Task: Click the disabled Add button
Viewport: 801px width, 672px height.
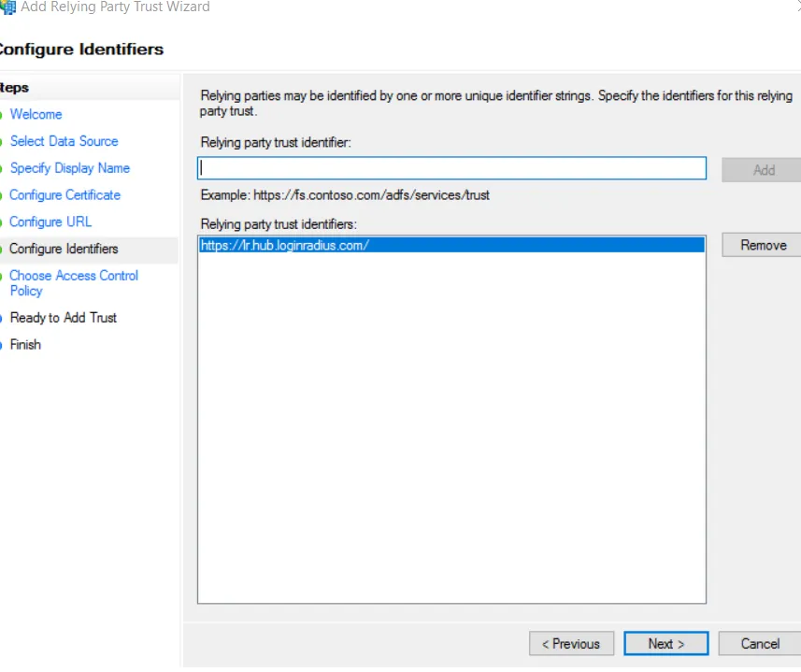Action: coord(764,170)
